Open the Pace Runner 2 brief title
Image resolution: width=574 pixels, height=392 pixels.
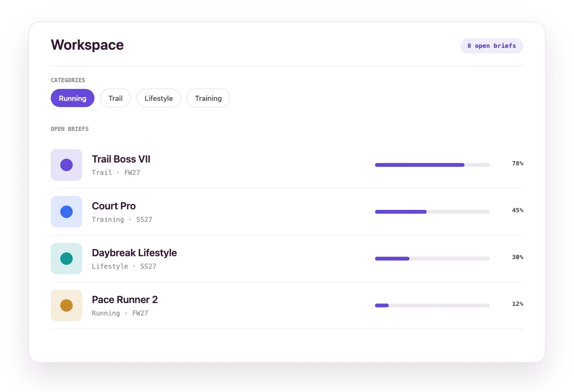tap(125, 300)
